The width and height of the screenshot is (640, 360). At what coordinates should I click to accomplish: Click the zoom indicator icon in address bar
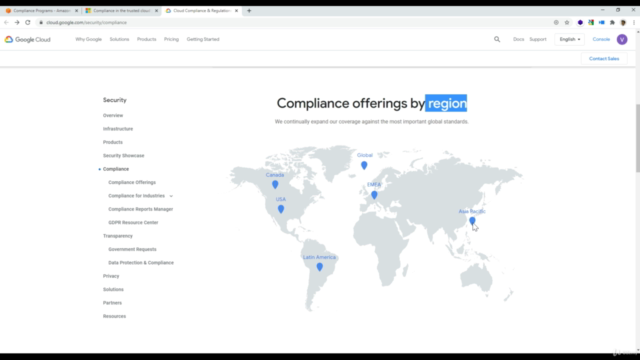[x=556, y=22]
